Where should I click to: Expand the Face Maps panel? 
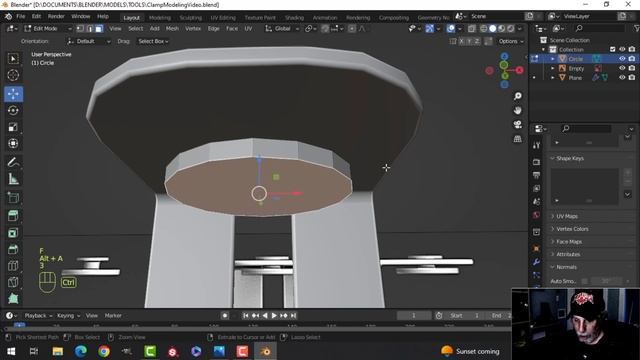[569, 241]
